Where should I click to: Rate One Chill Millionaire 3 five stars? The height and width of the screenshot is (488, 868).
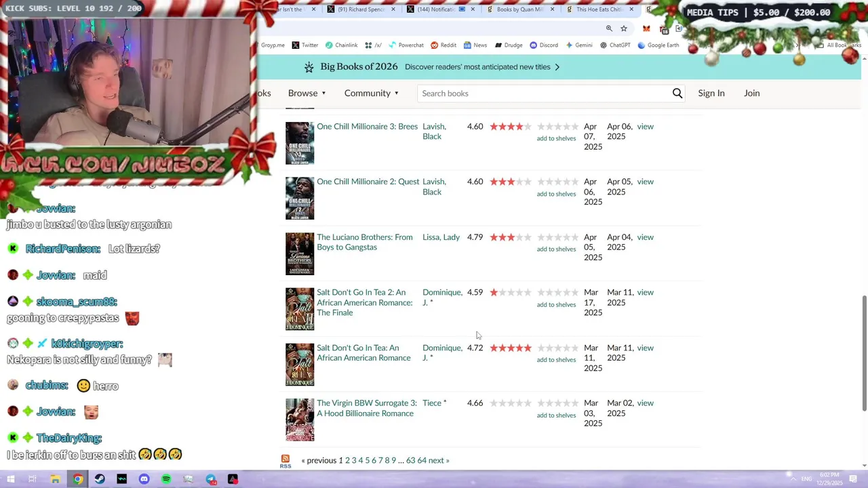(575, 127)
